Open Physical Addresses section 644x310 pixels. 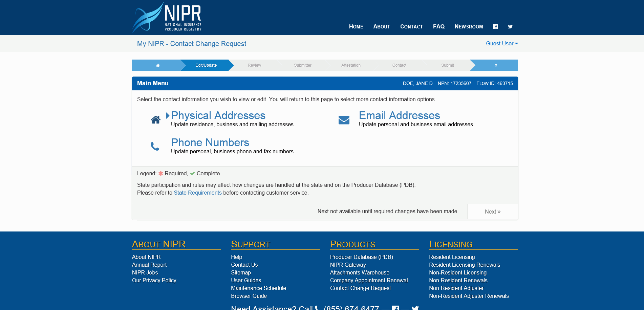[218, 115]
